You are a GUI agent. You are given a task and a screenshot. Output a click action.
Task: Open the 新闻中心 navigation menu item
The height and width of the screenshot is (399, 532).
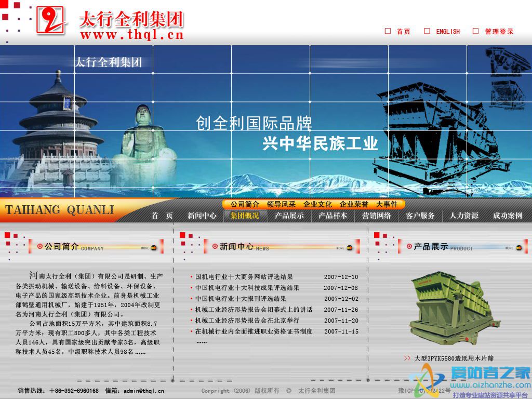202,216
